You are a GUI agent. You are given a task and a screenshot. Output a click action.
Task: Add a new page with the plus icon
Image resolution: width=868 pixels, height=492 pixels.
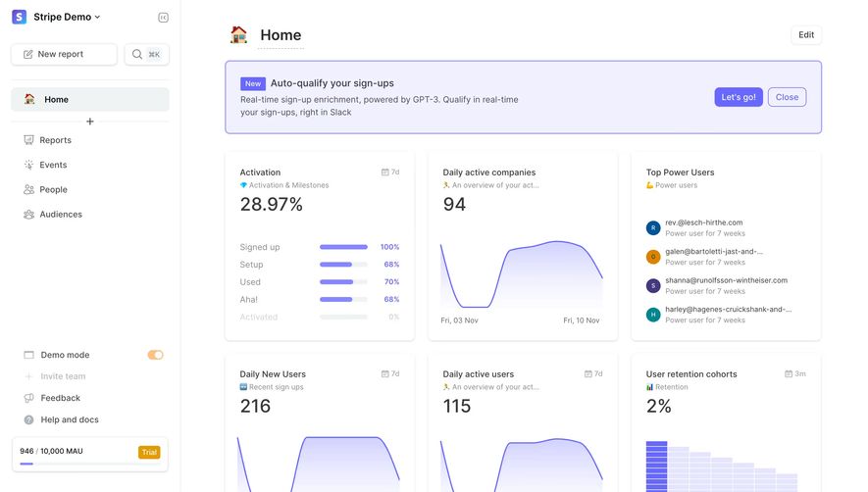(x=89, y=122)
